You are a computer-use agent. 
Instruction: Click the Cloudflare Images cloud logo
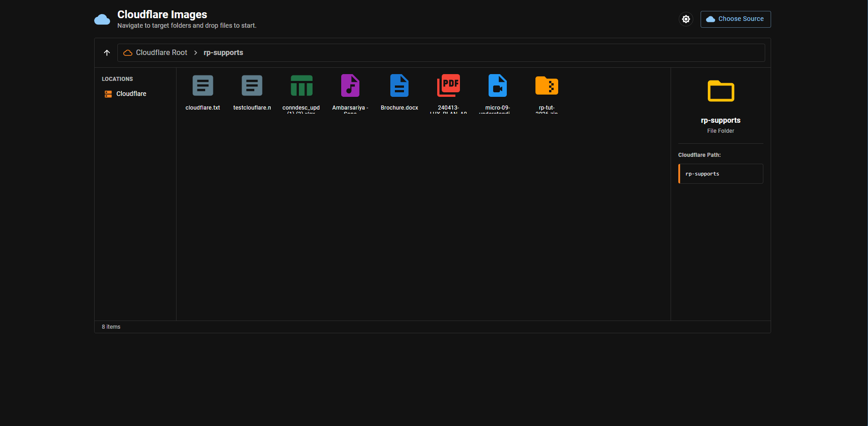tap(102, 20)
